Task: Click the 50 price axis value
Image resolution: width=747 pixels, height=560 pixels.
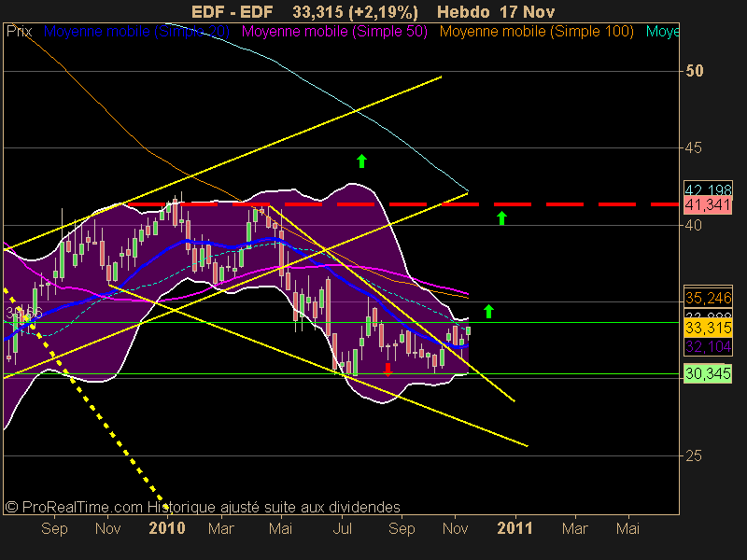Action: [694, 71]
